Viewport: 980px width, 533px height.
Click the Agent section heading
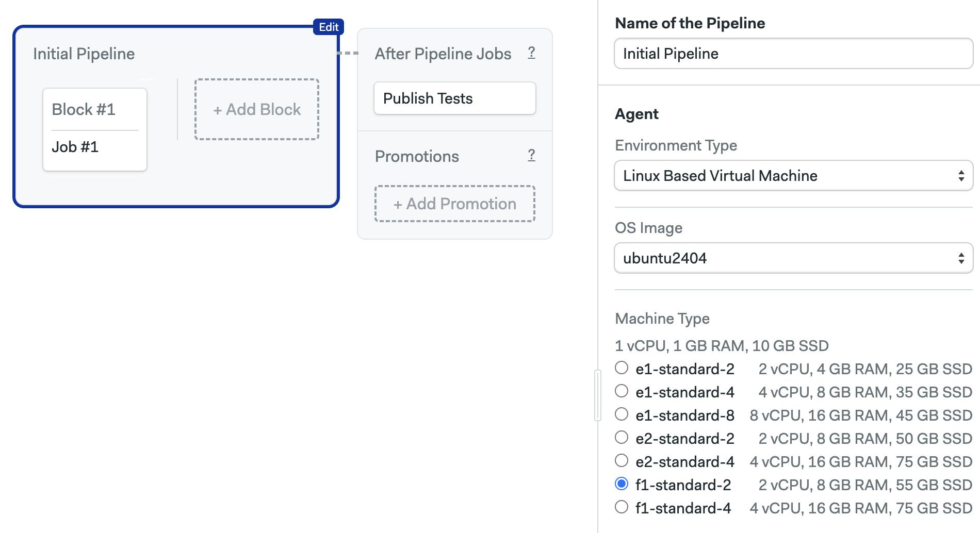(x=636, y=114)
